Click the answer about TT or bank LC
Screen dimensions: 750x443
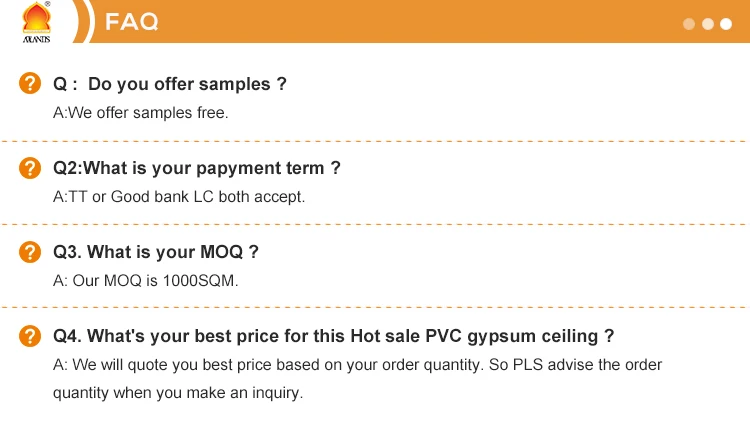pyautogui.click(x=179, y=197)
